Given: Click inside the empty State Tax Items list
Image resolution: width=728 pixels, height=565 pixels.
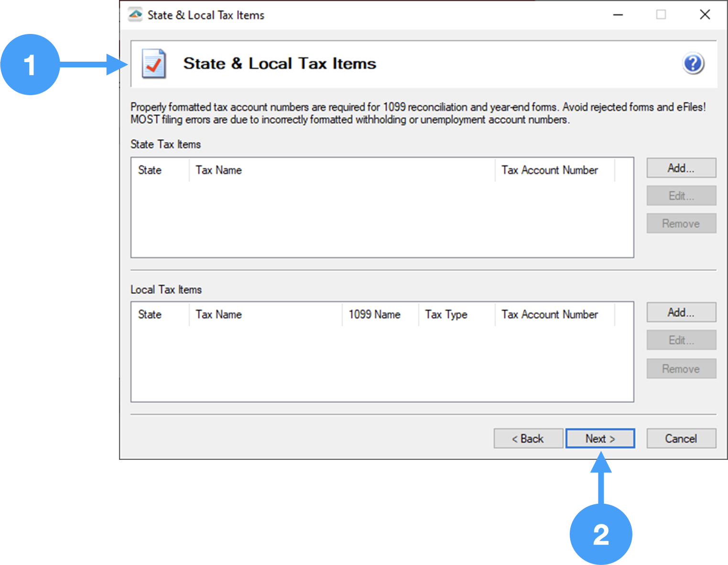Looking at the screenshot, I should click(382, 220).
